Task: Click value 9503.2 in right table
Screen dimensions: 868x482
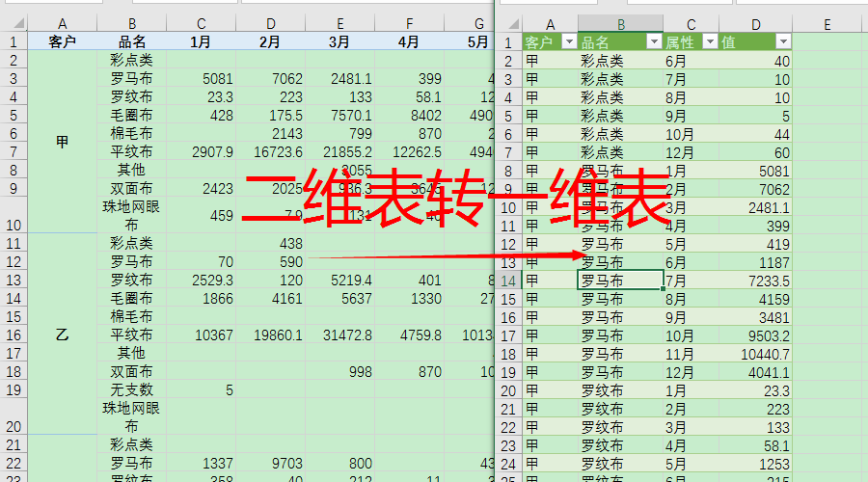Action: pyautogui.click(x=755, y=335)
